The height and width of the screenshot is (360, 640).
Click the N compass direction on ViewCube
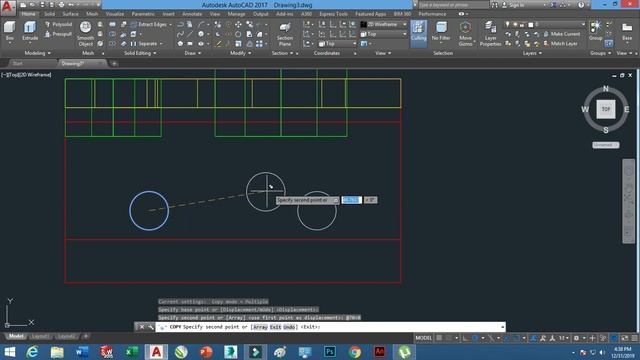click(x=606, y=89)
